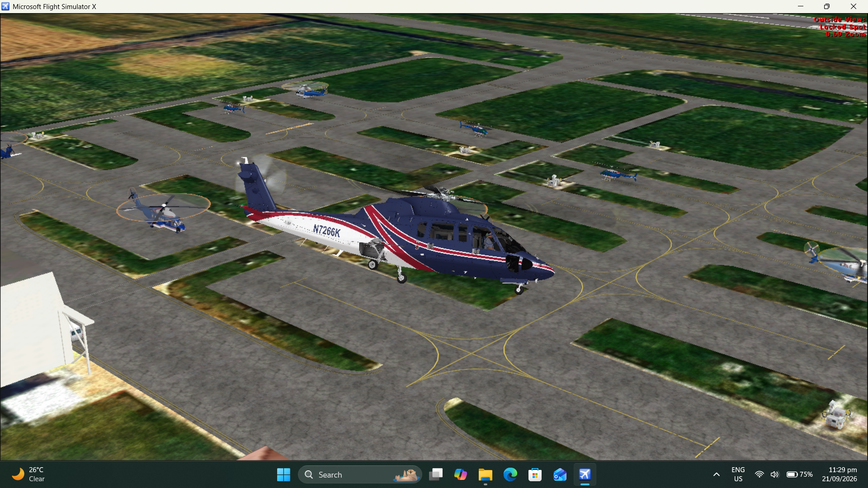Click the Outside View Locked Spot overlay text

840,27
